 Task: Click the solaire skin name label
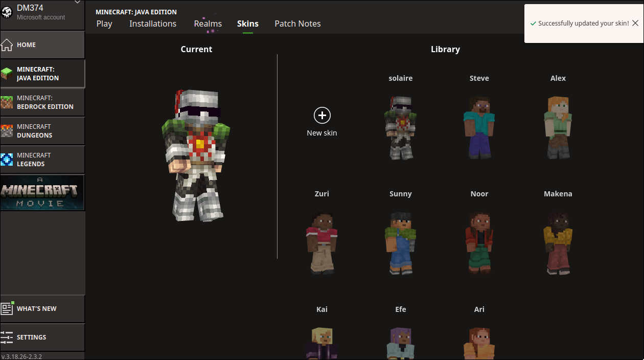click(x=401, y=78)
